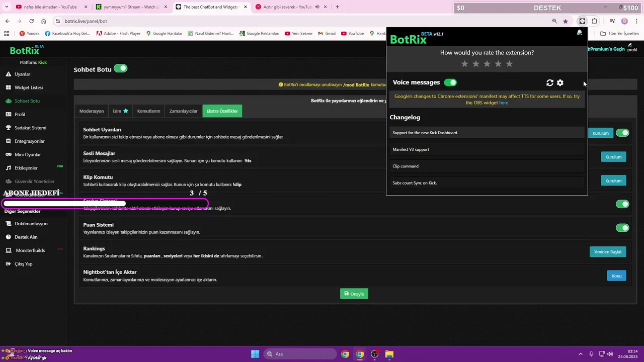Show hidden icons tray chevron
Screen dimensions: 644x362
click(580, 354)
